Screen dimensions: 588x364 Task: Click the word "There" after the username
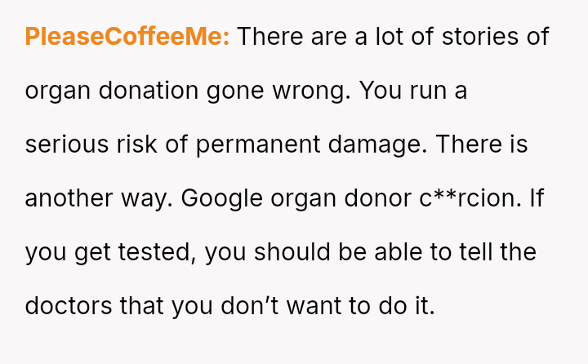[x=270, y=37]
